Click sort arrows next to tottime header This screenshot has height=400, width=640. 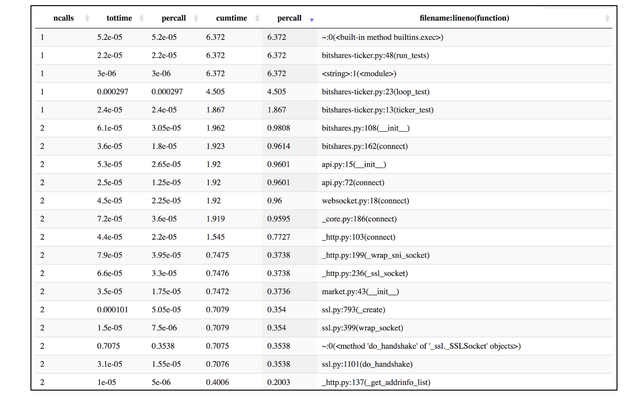pos(142,18)
